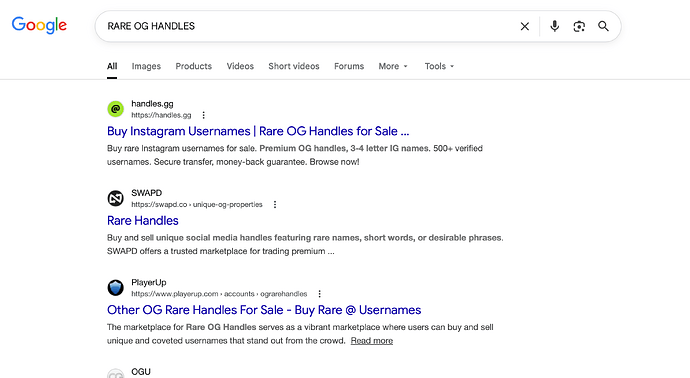Screen dimensions: 690x378
Task: Clear the search box with X
Action: point(525,26)
